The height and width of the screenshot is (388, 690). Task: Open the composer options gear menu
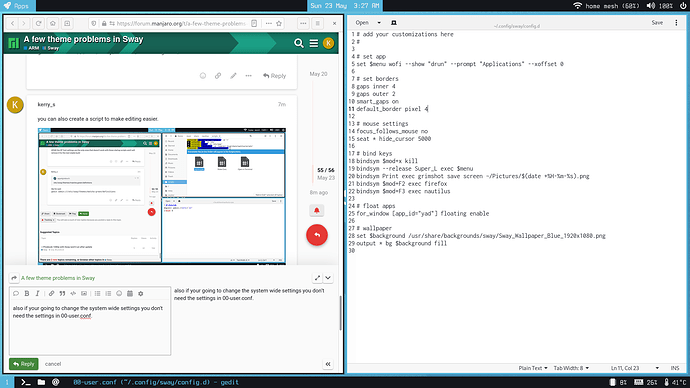141,293
